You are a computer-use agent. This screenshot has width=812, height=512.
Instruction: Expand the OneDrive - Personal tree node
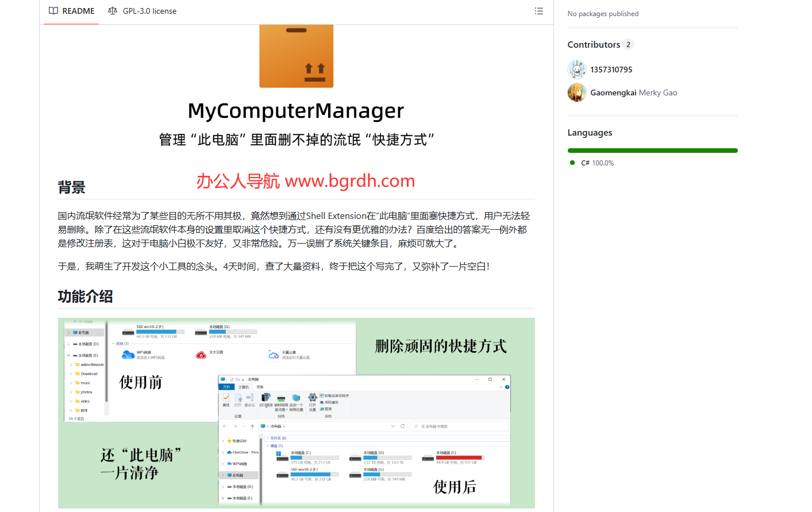pos(223,452)
